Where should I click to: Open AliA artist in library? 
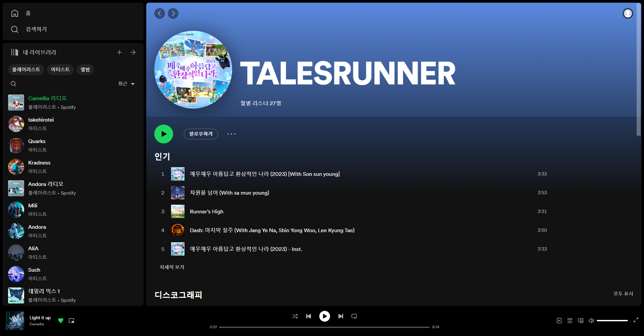click(x=73, y=253)
